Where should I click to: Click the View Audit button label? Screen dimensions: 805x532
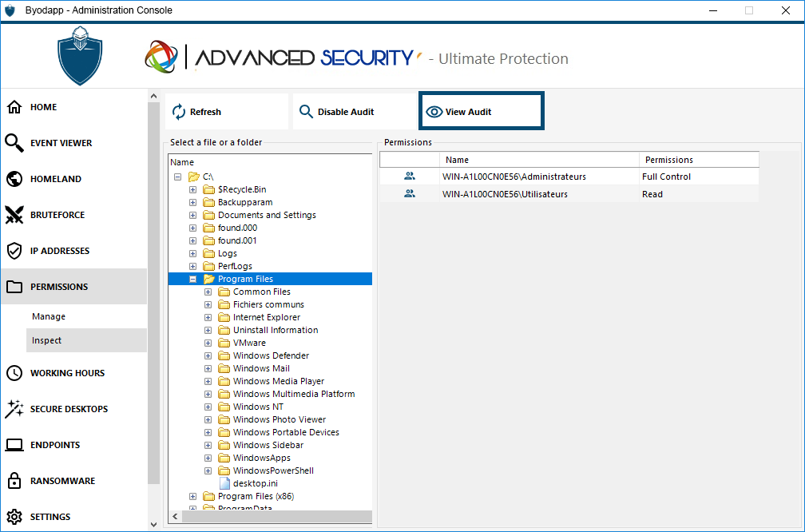tap(468, 112)
